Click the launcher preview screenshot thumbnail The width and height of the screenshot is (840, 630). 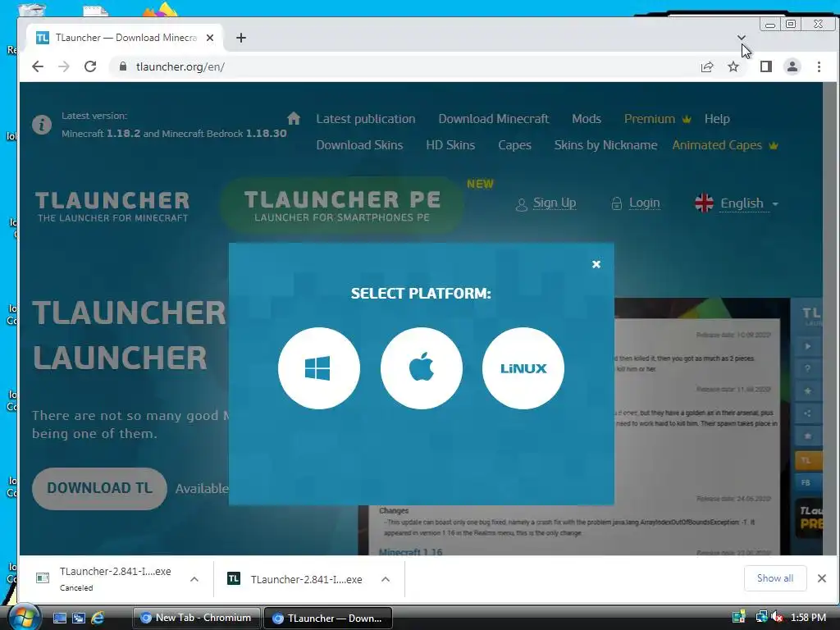[591, 427]
